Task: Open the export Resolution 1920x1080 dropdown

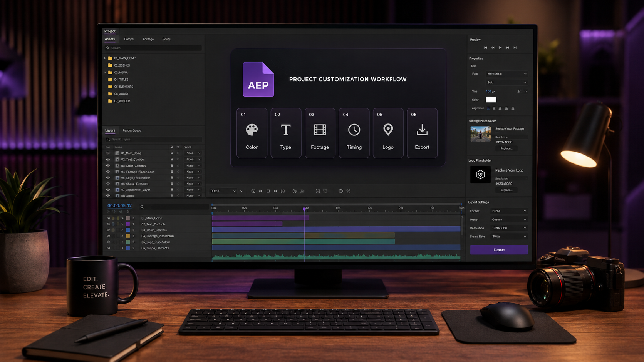Action: [509, 228]
